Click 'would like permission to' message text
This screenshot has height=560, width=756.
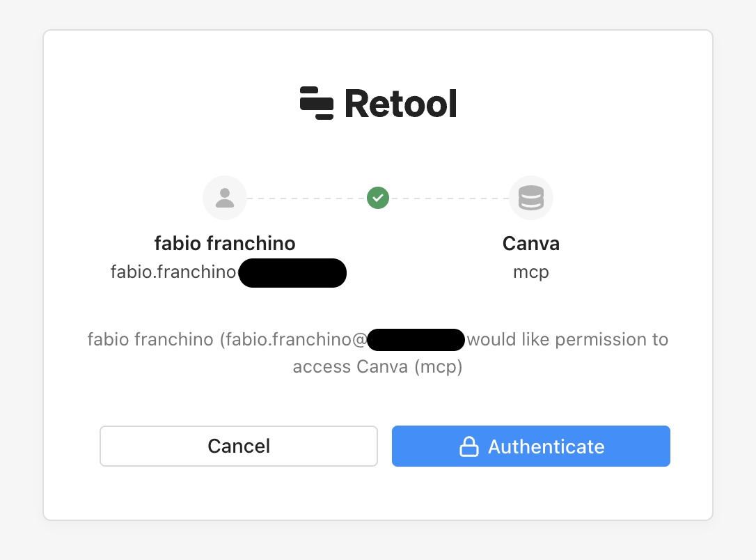[x=567, y=340]
